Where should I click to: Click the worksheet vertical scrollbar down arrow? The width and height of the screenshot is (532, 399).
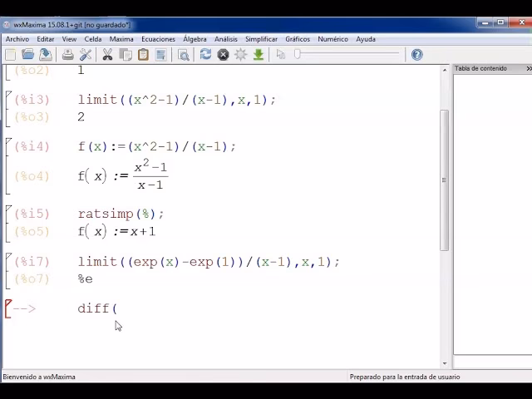click(x=445, y=363)
